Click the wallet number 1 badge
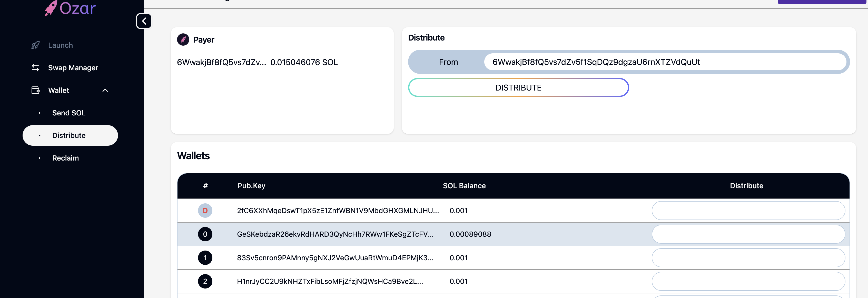 205,257
